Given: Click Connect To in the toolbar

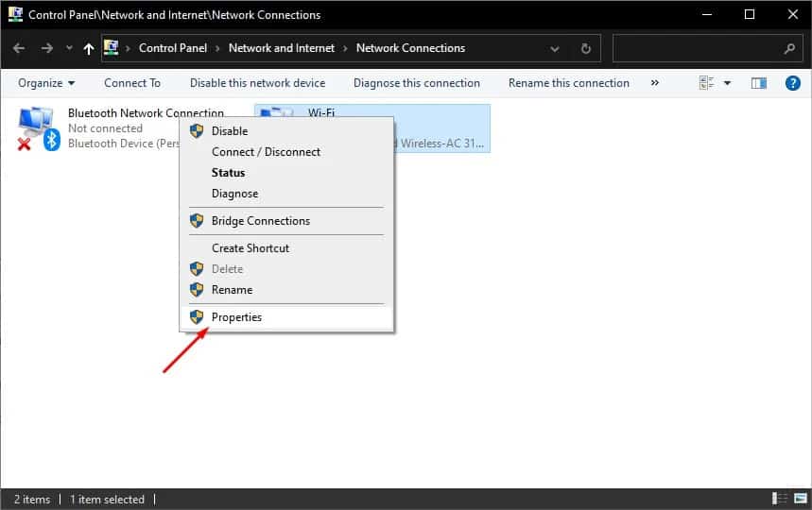Looking at the screenshot, I should coord(132,83).
